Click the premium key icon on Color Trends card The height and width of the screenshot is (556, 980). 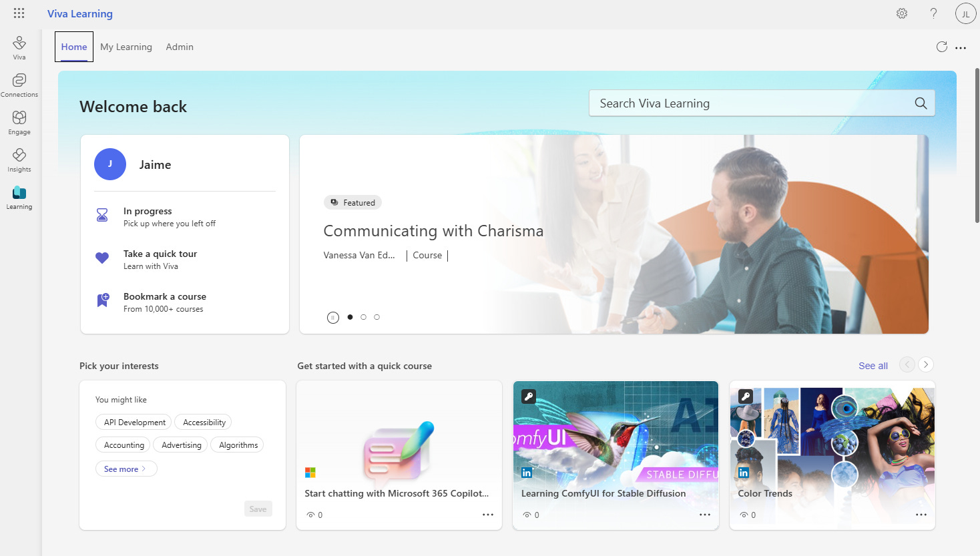point(746,396)
